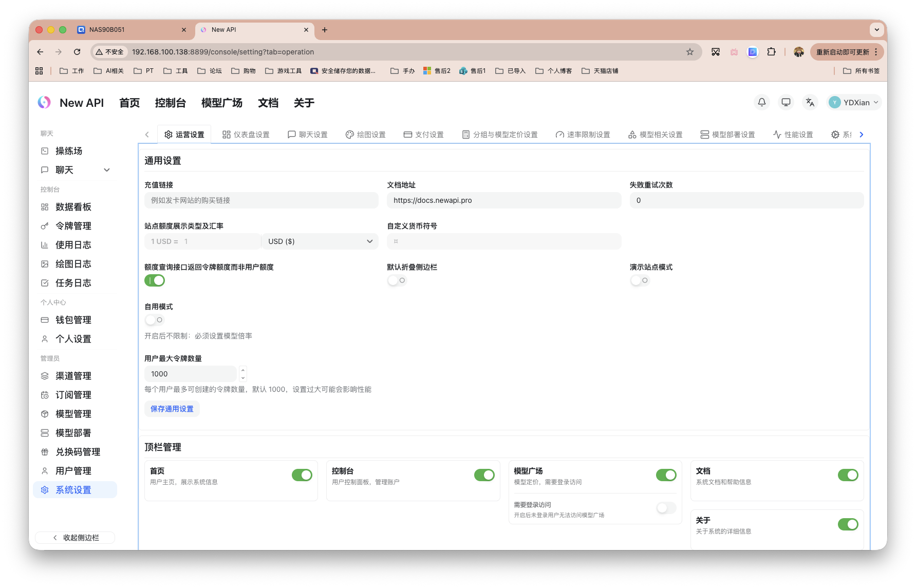The width and height of the screenshot is (916, 588).
Task: Turn on 自用模式
Action: (x=154, y=319)
